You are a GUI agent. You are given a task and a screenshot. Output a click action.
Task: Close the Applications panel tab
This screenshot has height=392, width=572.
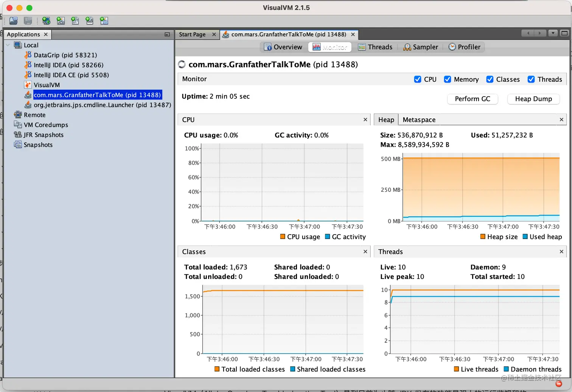46,34
